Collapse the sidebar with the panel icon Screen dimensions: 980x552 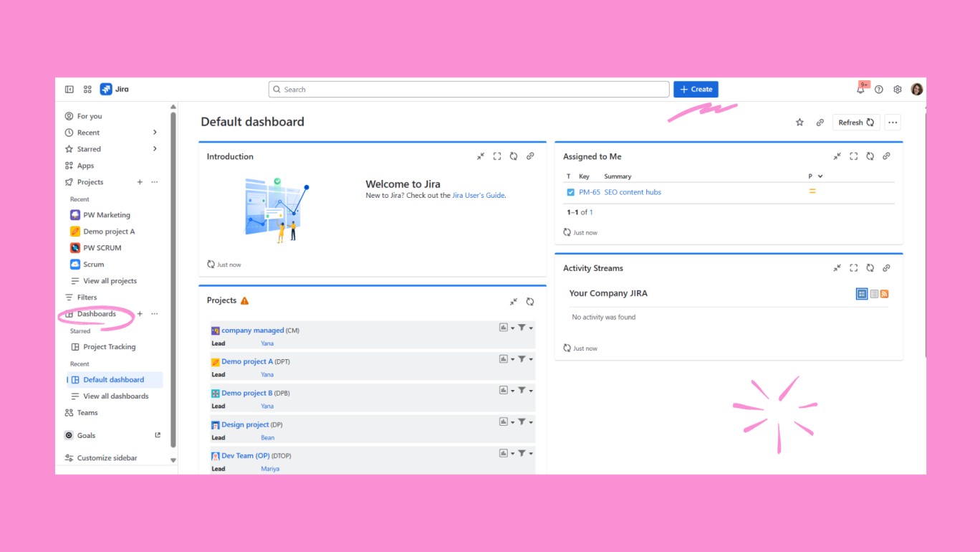coord(69,90)
